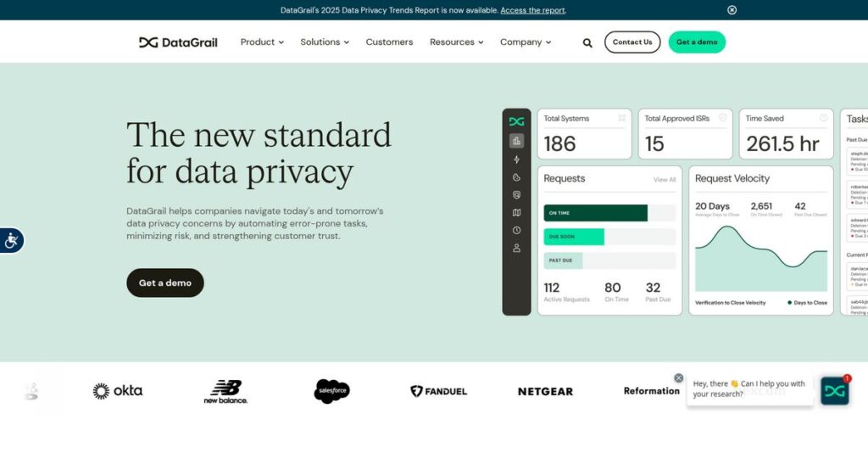This screenshot has height=453, width=868.
Task: Click the Contact Us button
Action: (x=632, y=42)
